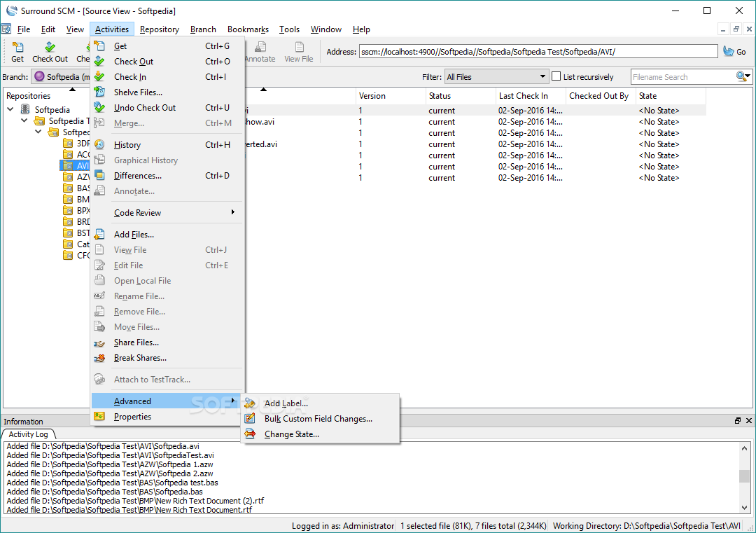The height and width of the screenshot is (533, 756).
Task: Open the Edit menu
Action: pyautogui.click(x=48, y=29)
